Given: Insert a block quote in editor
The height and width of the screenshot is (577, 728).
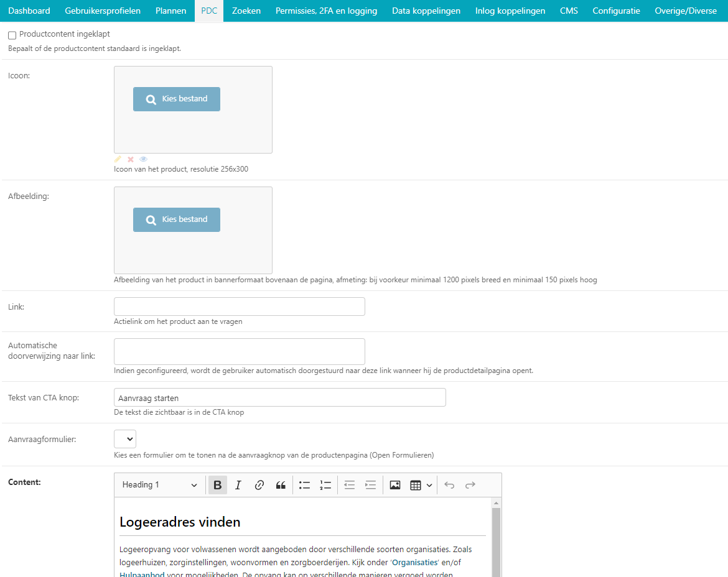Looking at the screenshot, I should 281,485.
